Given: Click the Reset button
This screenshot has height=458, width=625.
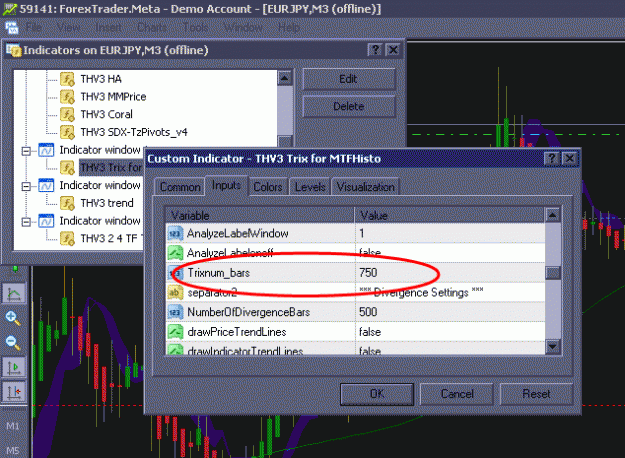Looking at the screenshot, I should click(536, 394).
